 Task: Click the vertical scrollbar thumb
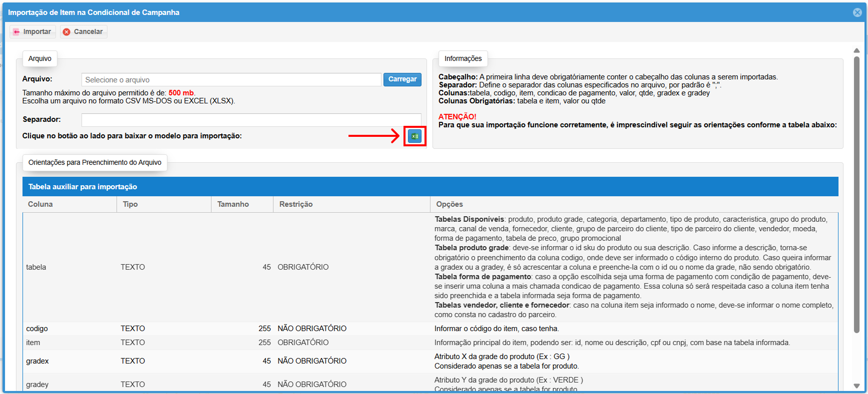coord(856,195)
